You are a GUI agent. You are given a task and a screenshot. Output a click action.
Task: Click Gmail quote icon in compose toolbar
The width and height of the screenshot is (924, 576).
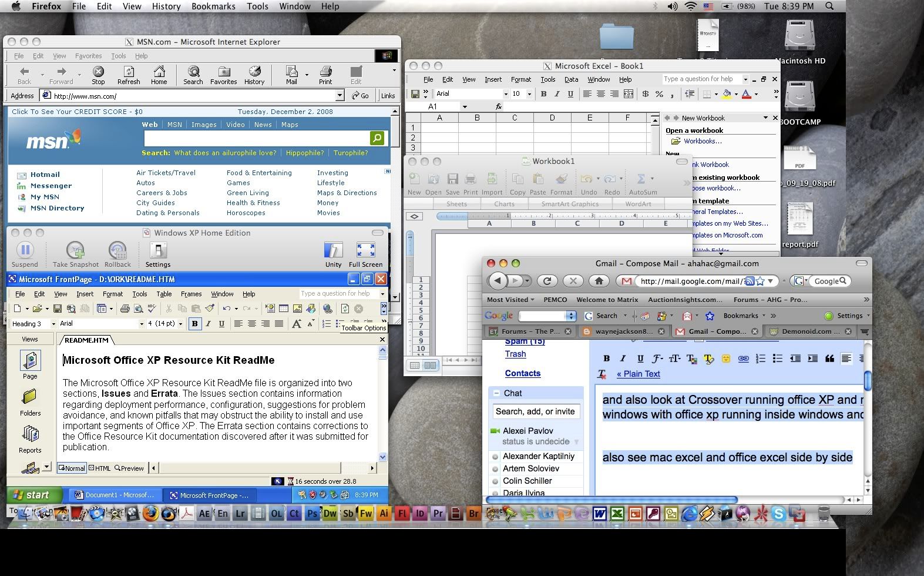pyautogui.click(x=829, y=359)
